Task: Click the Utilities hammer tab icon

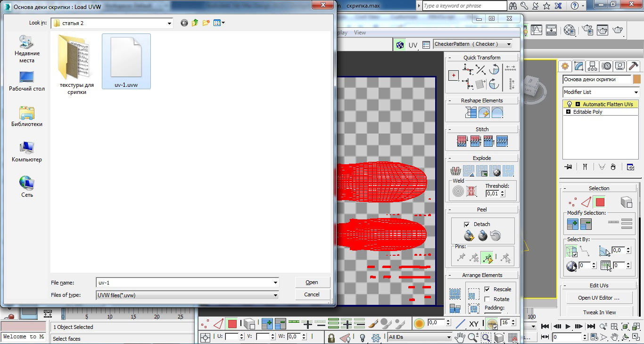Action: 633,66
